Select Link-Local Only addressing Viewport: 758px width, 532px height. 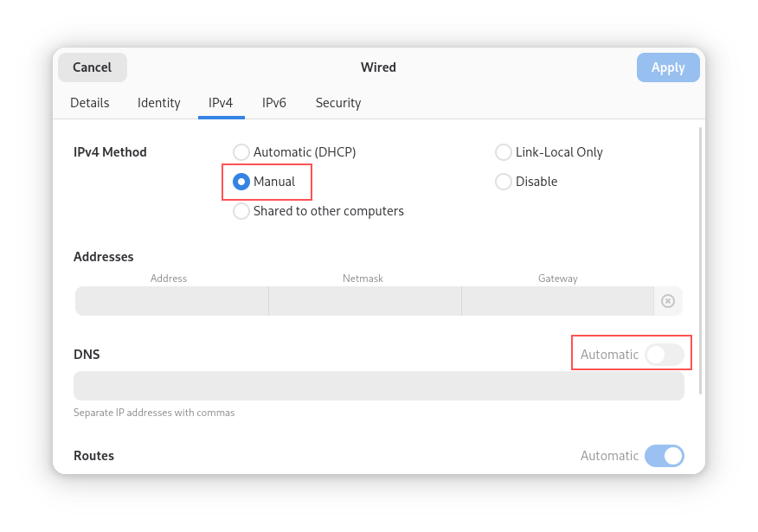point(503,151)
